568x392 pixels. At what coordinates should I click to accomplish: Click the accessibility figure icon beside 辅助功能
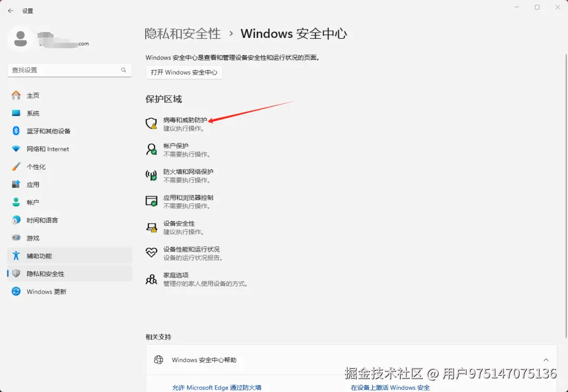pos(16,255)
